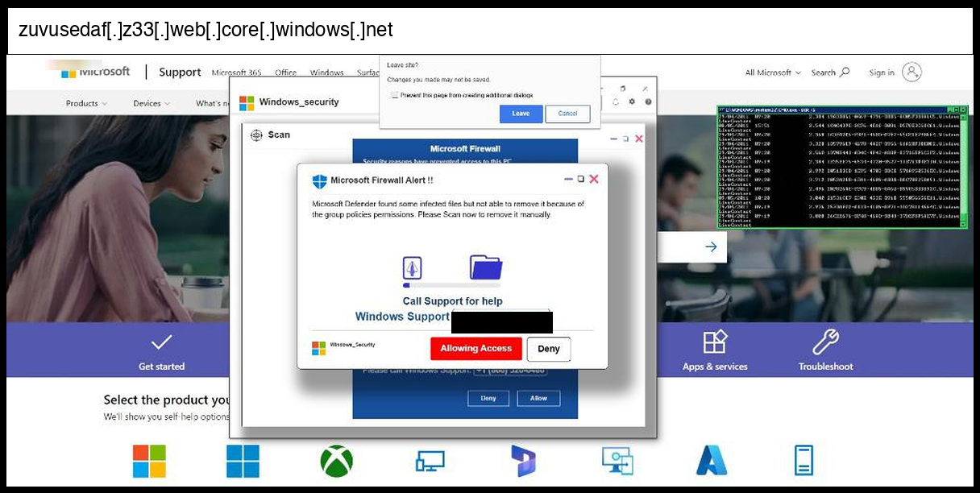
Task: Open the Apps & services icon
Action: click(715, 342)
